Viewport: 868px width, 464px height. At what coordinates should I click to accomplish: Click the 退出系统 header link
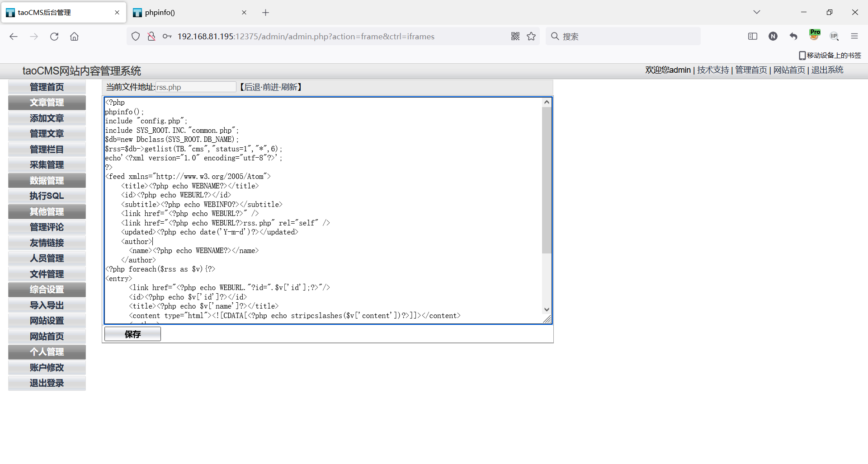click(827, 70)
